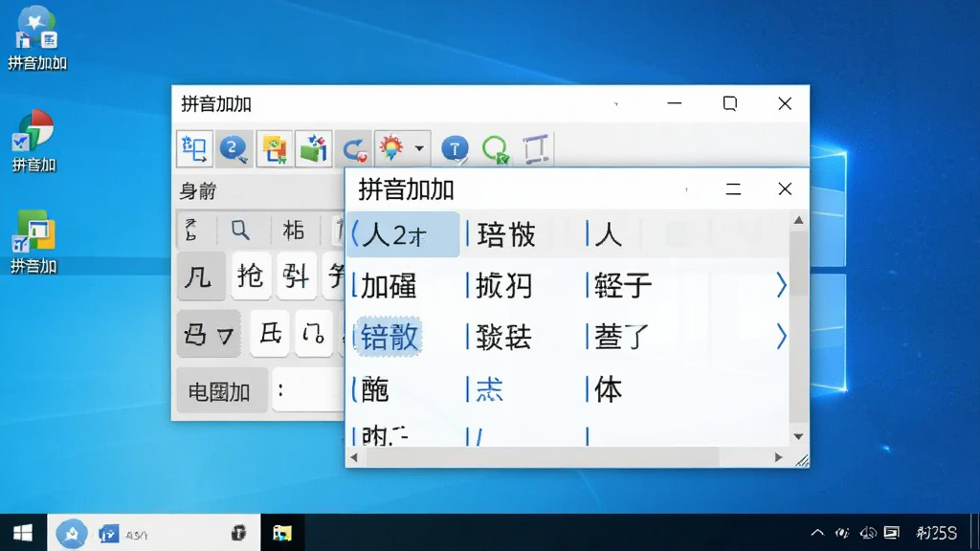The width and height of the screenshot is (980, 551).
Task: Click the 柘 character button beside the magnifier
Action: (x=293, y=230)
